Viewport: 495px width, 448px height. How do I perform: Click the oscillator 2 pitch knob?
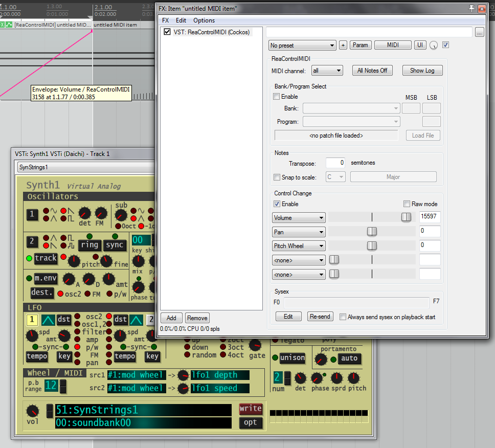[x=74, y=261]
